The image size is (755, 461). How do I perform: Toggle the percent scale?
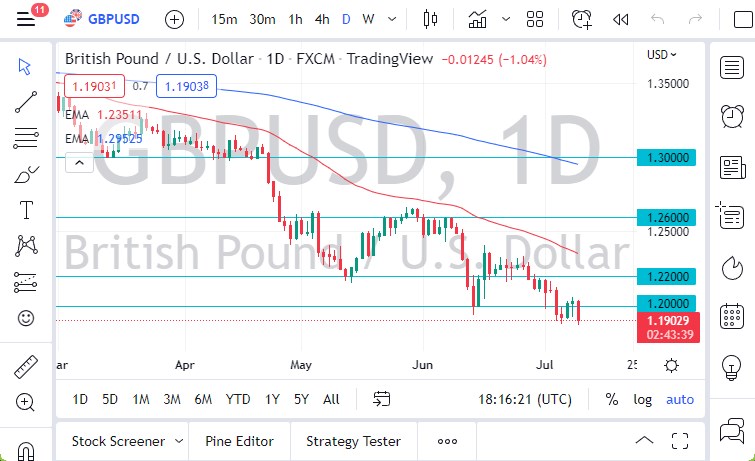pyautogui.click(x=612, y=399)
